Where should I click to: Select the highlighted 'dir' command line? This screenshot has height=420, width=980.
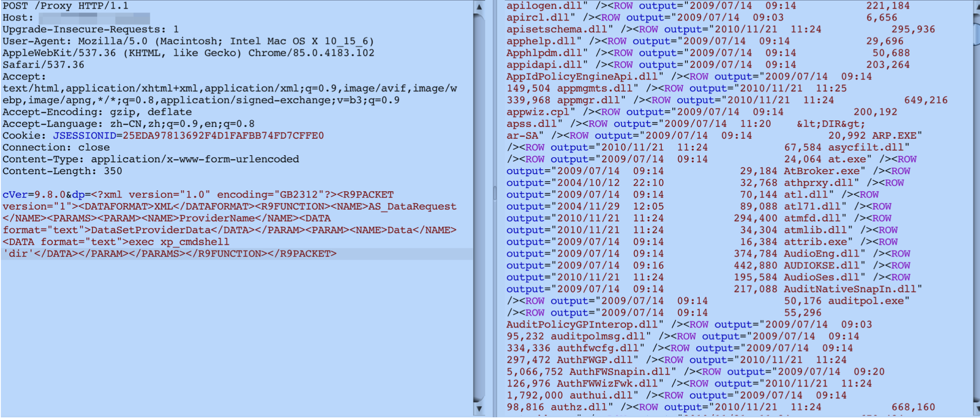(x=169, y=253)
